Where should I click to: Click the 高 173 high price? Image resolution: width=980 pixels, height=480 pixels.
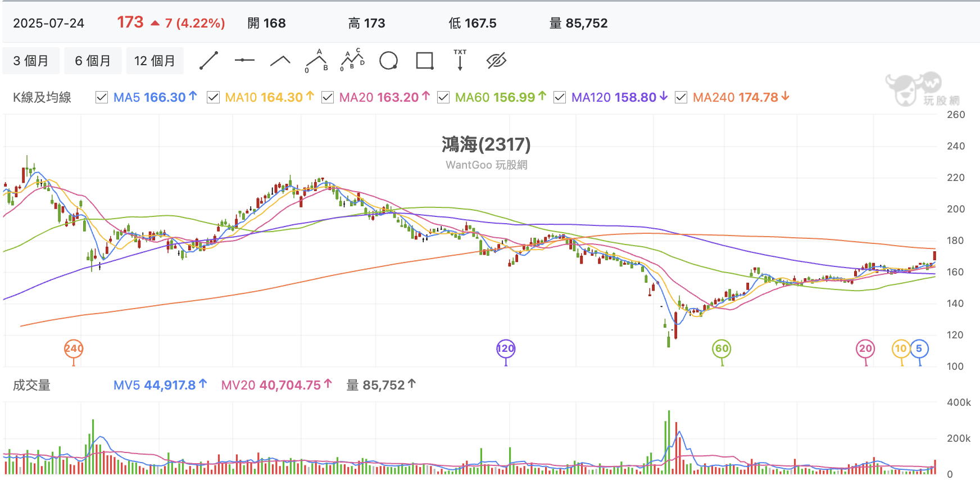point(367,23)
